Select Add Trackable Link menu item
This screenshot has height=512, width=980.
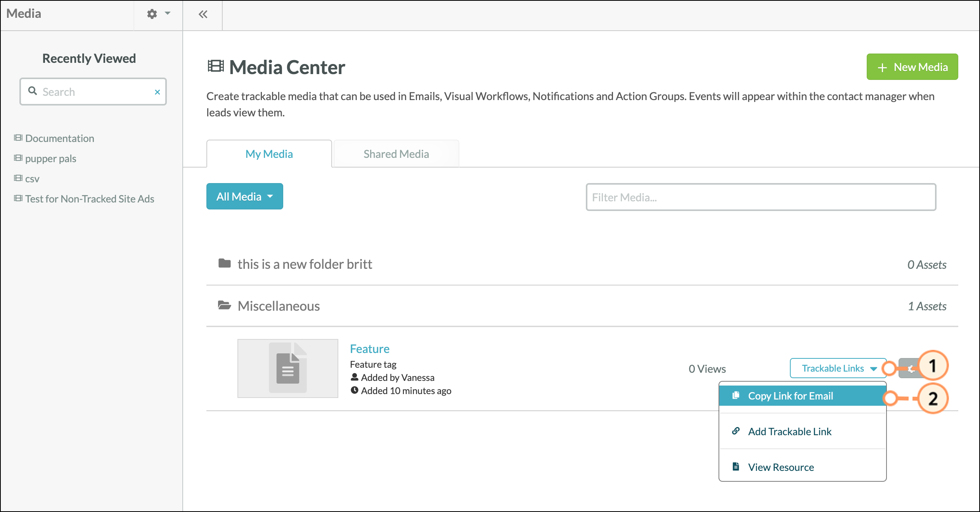[802, 431]
